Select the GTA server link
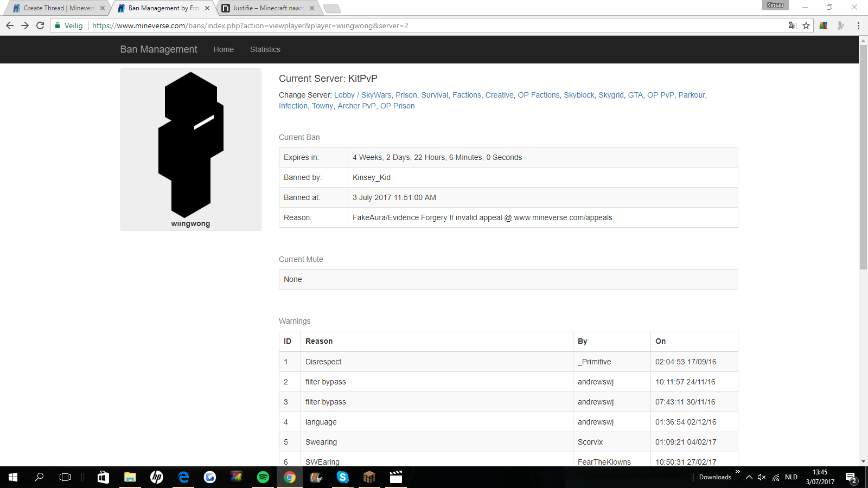The height and width of the screenshot is (488, 868). (635, 95)
